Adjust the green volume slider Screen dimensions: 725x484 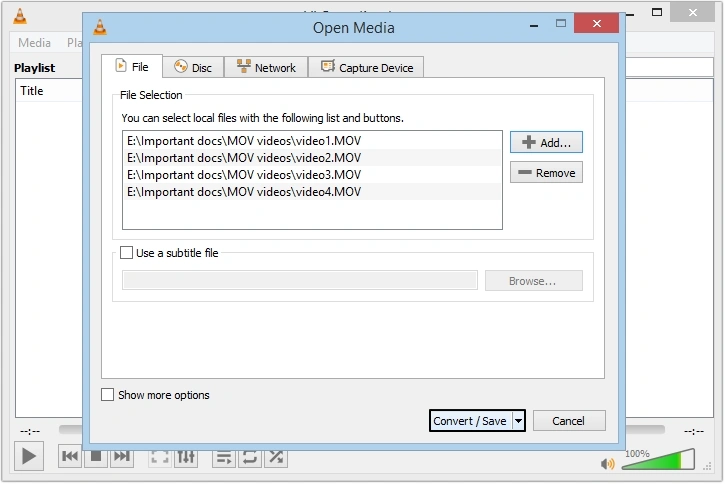click(x=658, y=459)
